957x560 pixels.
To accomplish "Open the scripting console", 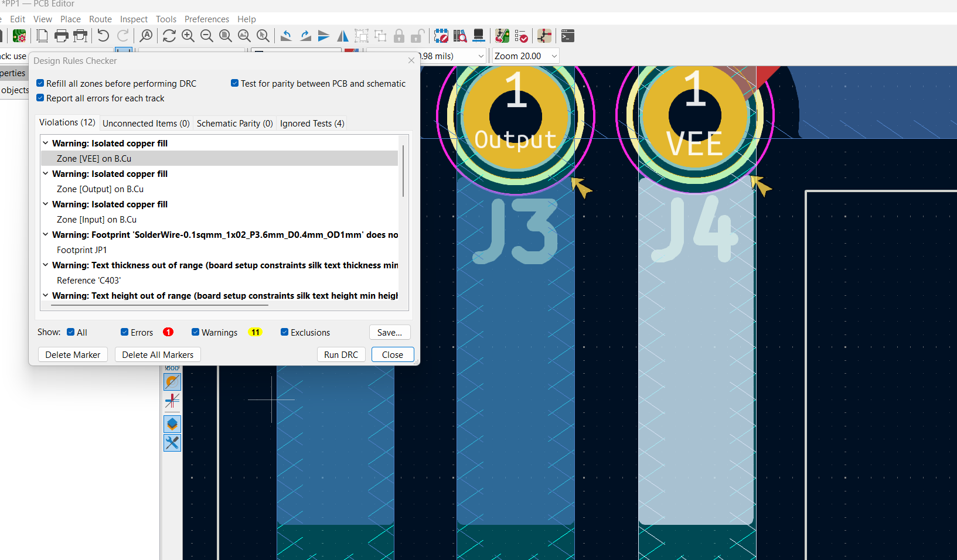I will (567, 36).
